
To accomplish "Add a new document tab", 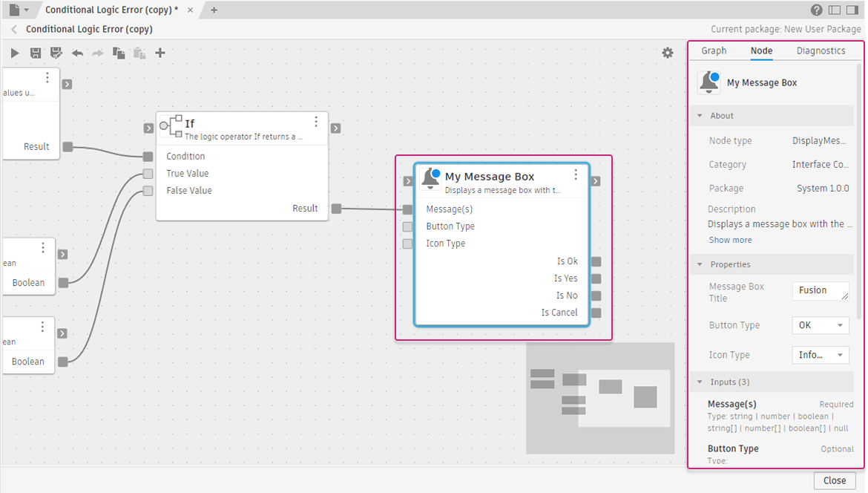I will pos(214,10).
